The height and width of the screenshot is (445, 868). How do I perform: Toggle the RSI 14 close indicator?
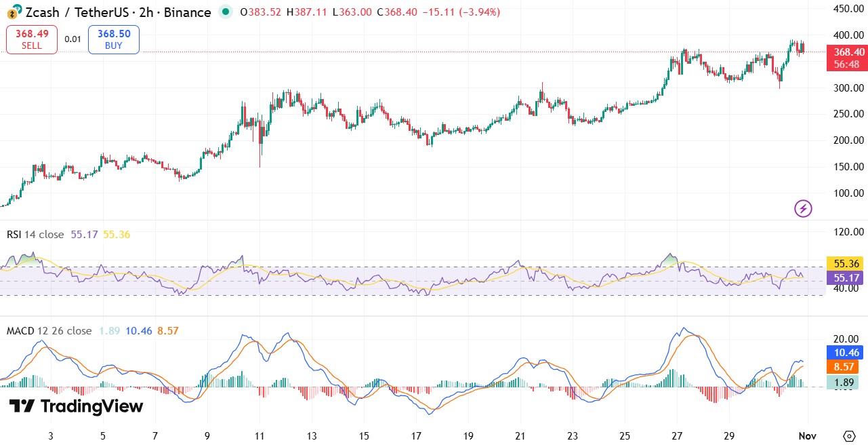point(35,235)
